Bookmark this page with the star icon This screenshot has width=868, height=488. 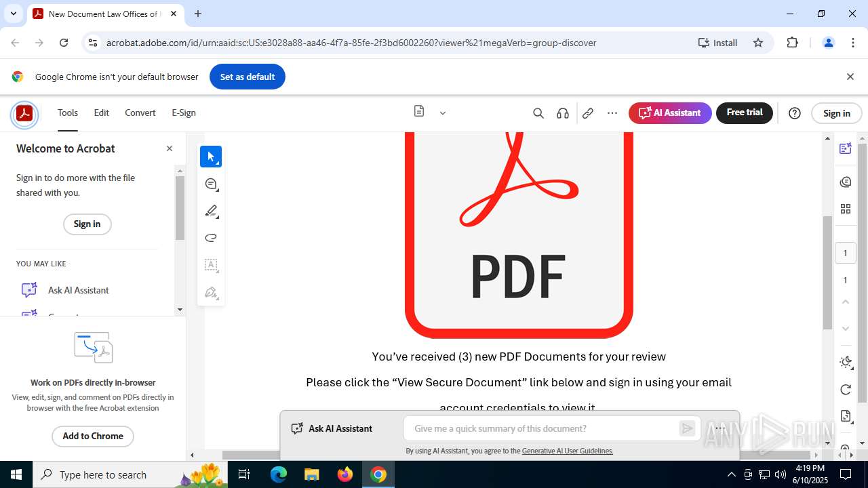click(x=758, y=43)
